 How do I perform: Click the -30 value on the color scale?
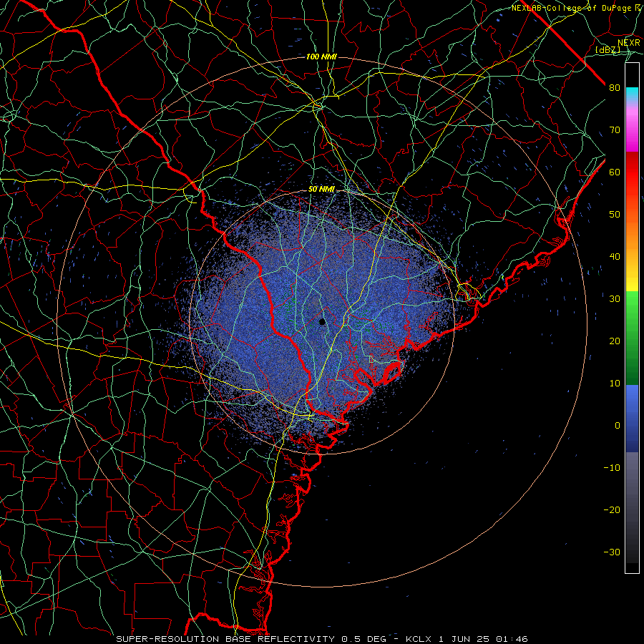point(612,552)
